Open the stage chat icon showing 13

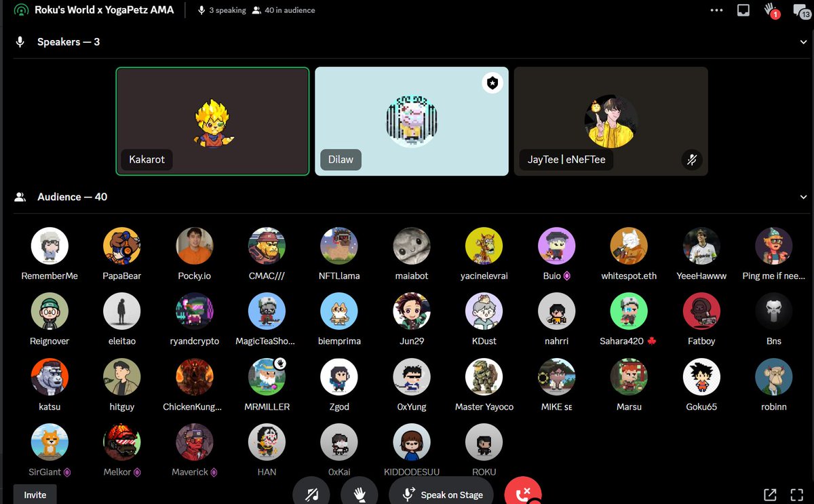click(x=800, y=10)
